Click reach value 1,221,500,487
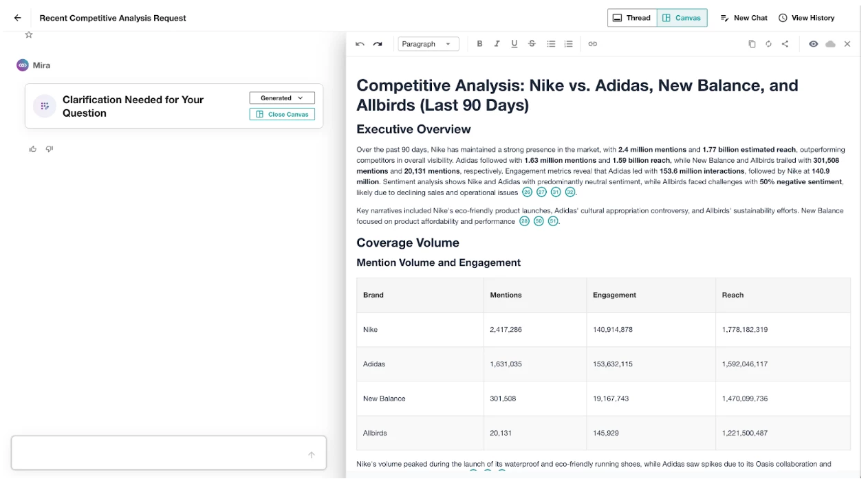This screenshot has width=868, height=481. click(745, 433)
